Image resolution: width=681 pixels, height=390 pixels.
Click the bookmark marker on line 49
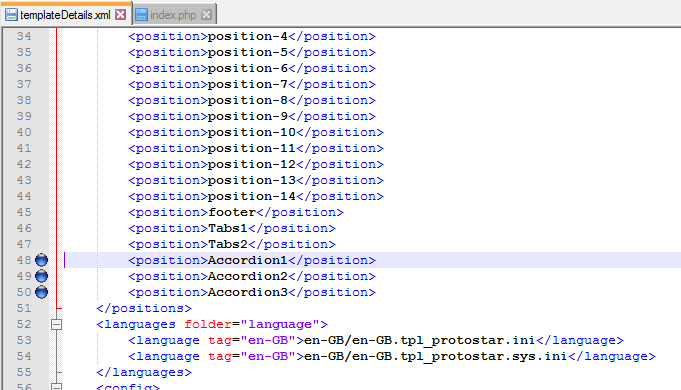(x=41, y=276)
